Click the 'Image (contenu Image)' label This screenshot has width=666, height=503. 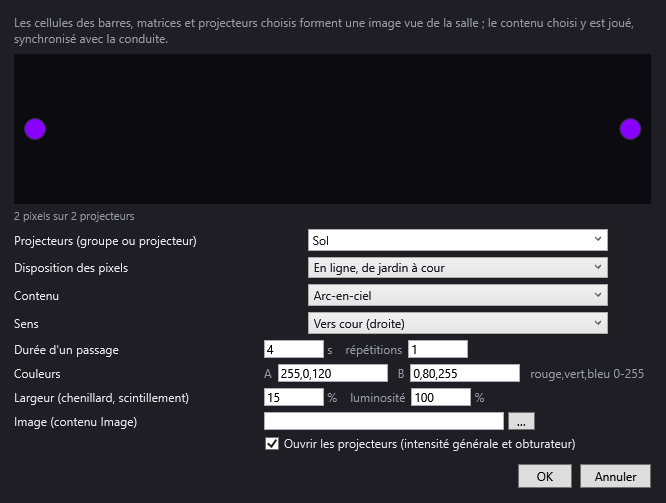point(76,422)
